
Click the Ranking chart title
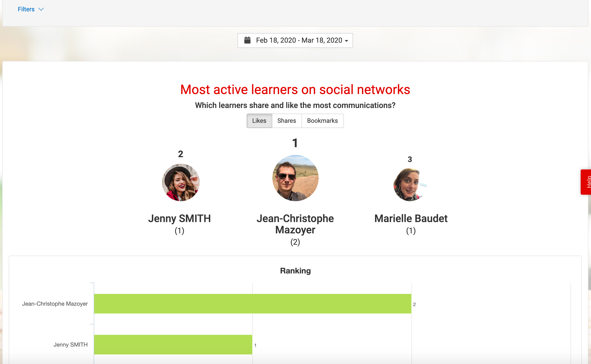(x=295, y=271)
